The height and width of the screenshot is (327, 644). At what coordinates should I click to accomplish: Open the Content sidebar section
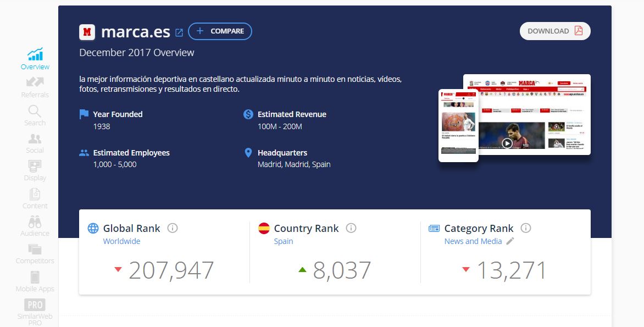[35, 199]
